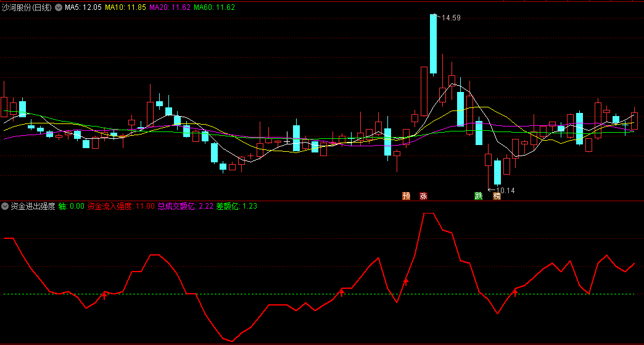Viewport: 644px width, 345px height.
Task: Click the 跌 marker icon
Action: click(479, 196)
